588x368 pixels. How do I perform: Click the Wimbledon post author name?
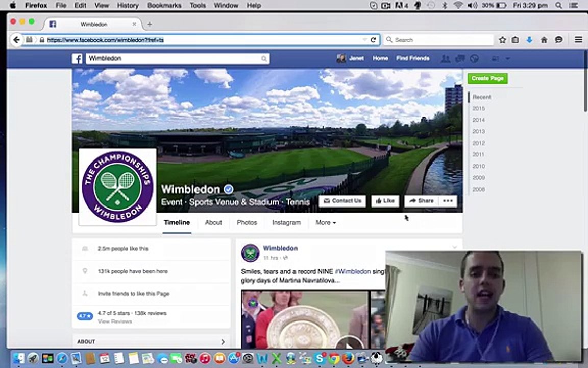tap(280, 248)
